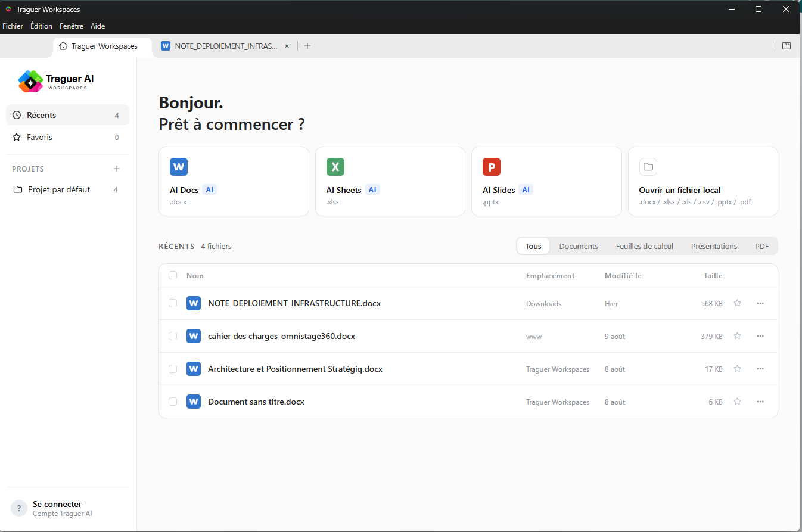802x532 pixels.
Task: Open more options for cahier des charges_omnistage360.docx
Action: [x=760, y=336]
